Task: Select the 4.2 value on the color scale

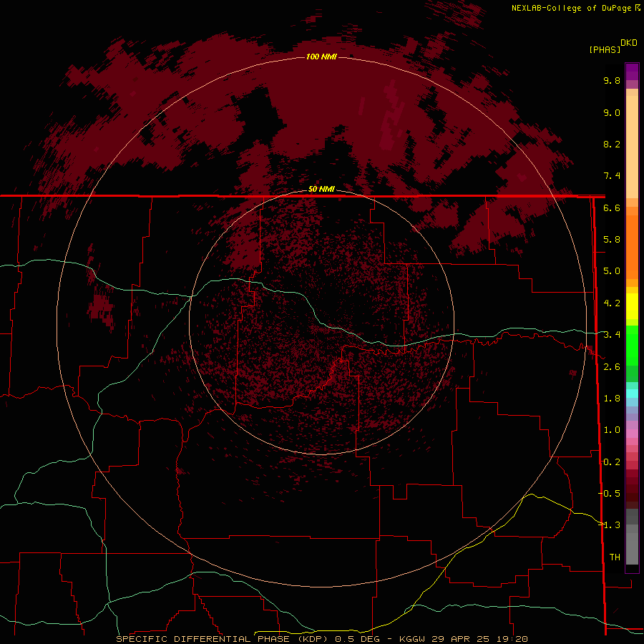Action: click(612, 303)
